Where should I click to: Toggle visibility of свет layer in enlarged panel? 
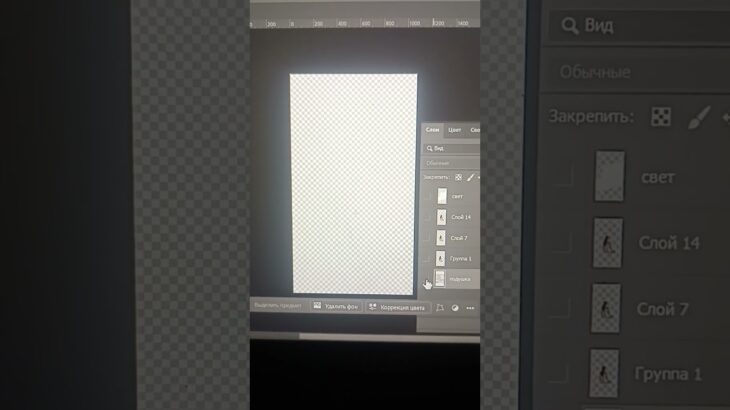[x=564, y=177]
